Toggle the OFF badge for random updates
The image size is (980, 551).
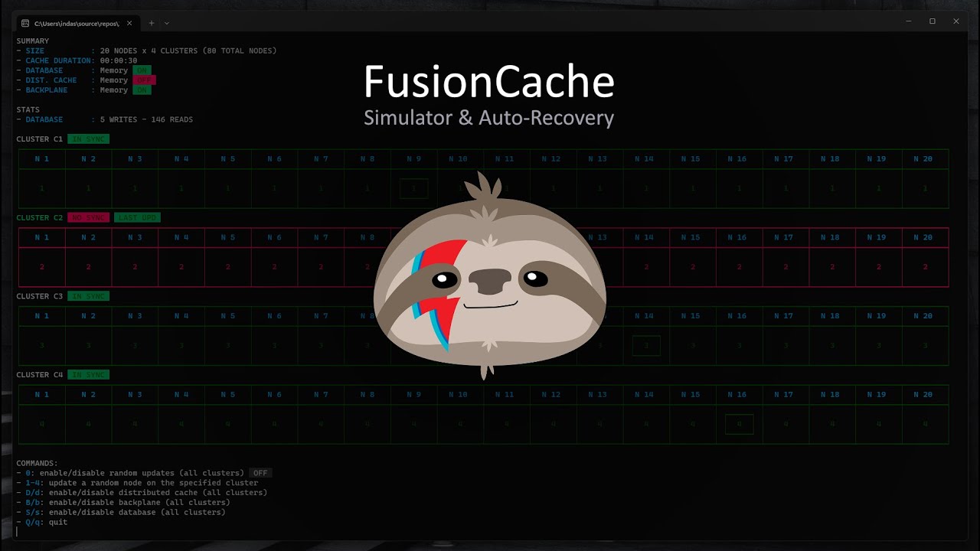[260, 472]
